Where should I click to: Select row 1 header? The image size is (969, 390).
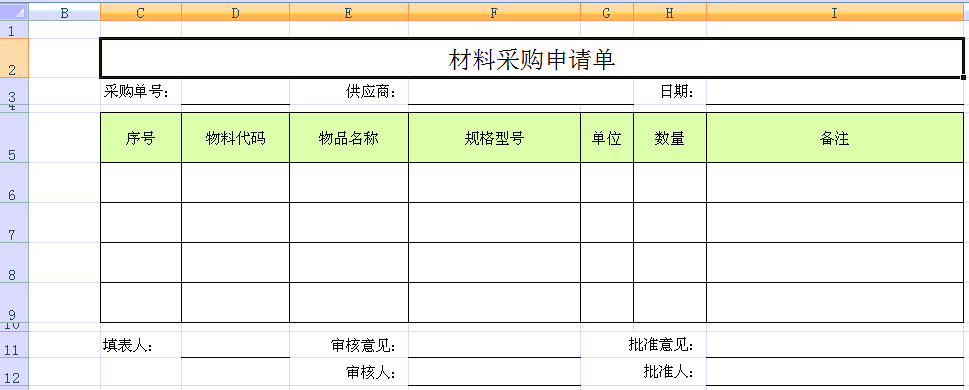(x=14, y=30)
